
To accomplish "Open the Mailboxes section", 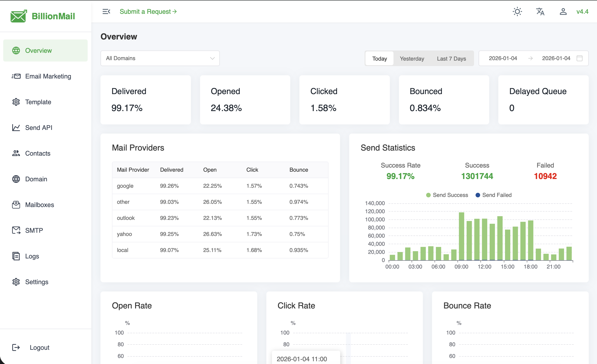I will tap(39, 205).
